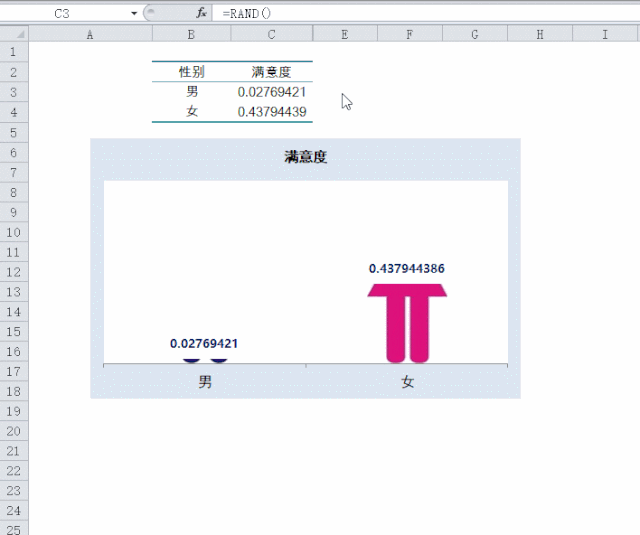The width and height of the screenshot is (640, 535).
Task: Open the Name Box dropdown arrow
Action: pyautogui.click(x=134, y=13)
